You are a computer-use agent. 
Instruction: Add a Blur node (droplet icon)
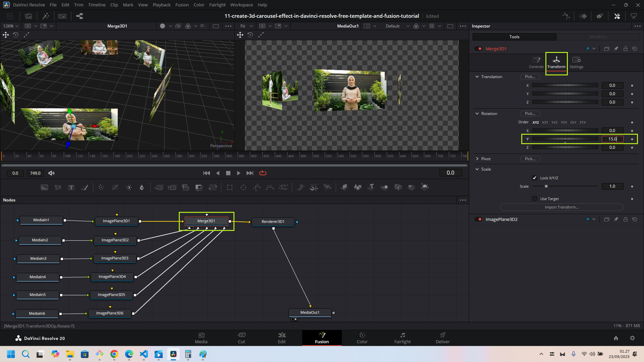point(142,187)
